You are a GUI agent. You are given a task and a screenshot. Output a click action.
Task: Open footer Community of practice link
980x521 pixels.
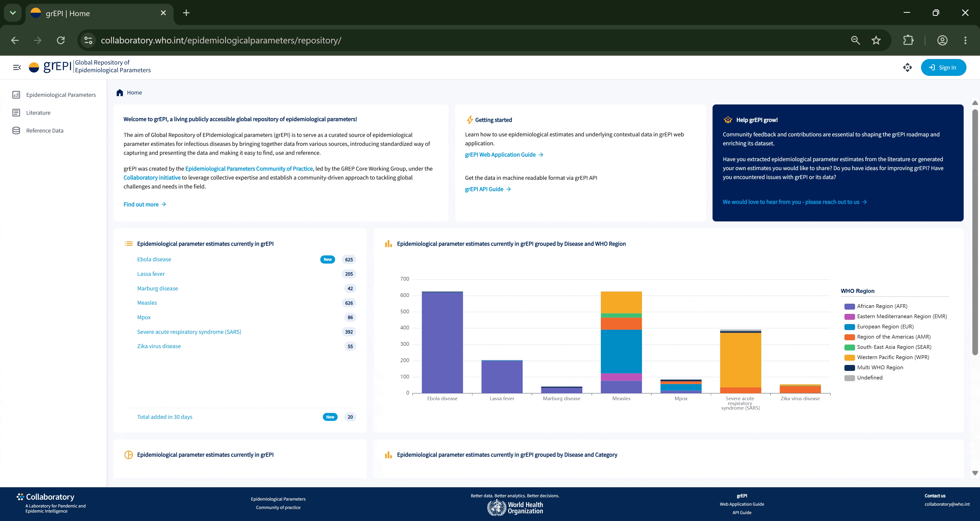coord(278,507)
